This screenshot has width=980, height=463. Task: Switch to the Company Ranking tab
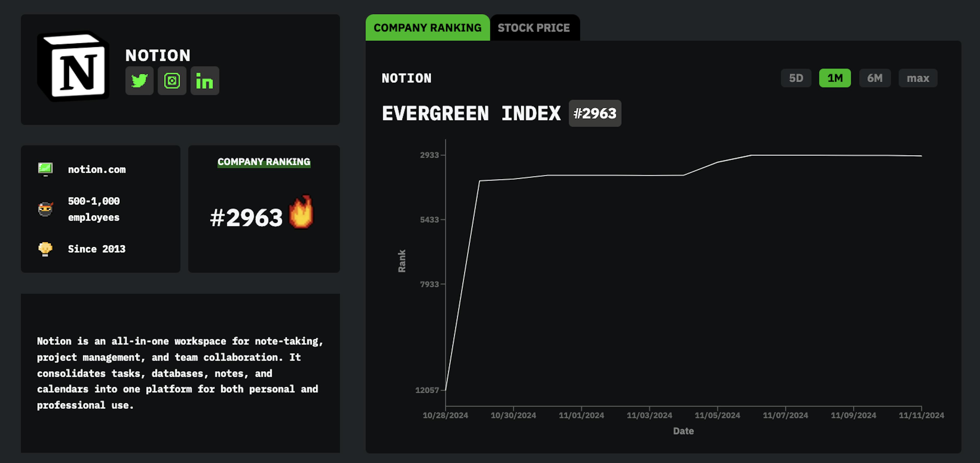coord(427,28)
